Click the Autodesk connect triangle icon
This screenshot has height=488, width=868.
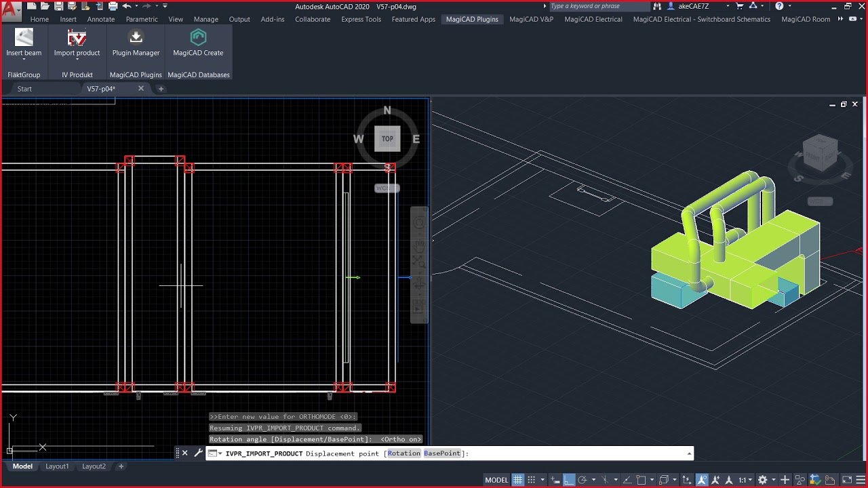click(x=753, y=6)
